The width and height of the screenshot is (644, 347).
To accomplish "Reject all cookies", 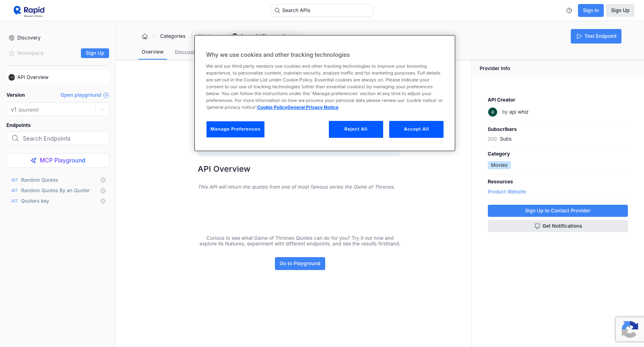I will click(356, 129).
